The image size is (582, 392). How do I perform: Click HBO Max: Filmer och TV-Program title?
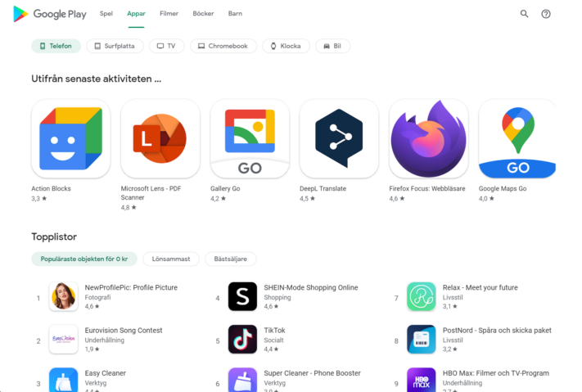click(496, 373)
